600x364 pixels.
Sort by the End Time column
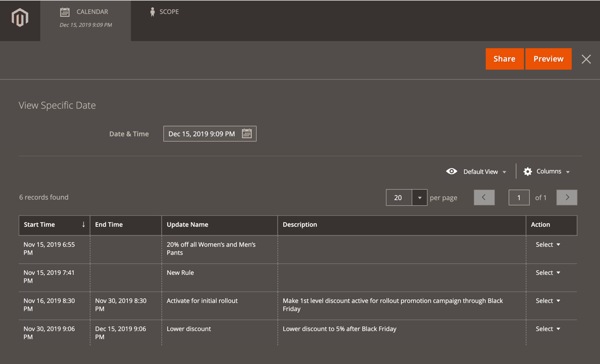pyautogui.click(x=126, y=225)
